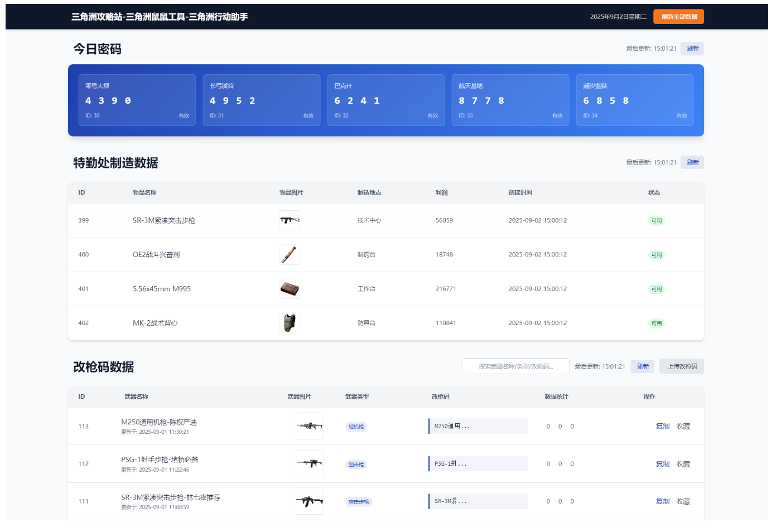The image size is (776, 532).
Task: Click the 上传改枪码 button
Action: coord(682,366)
